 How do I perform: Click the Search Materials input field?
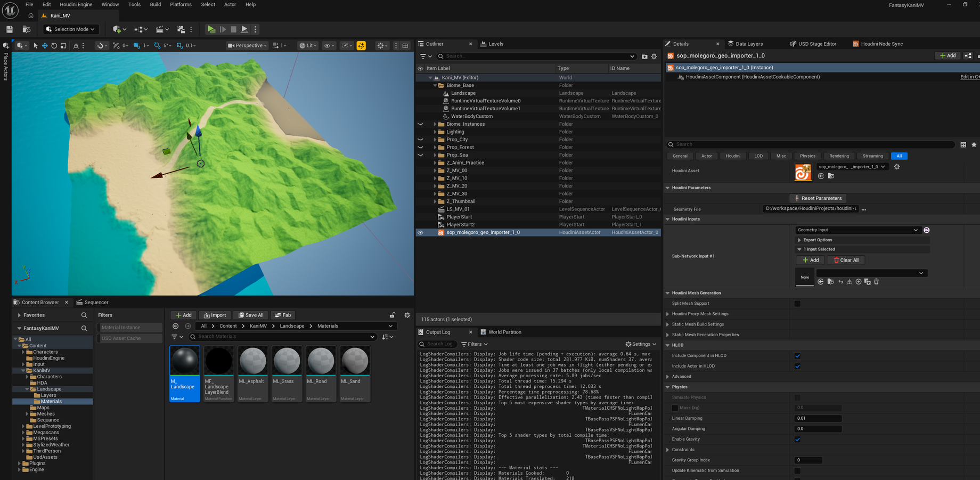(x=283, y=337)
